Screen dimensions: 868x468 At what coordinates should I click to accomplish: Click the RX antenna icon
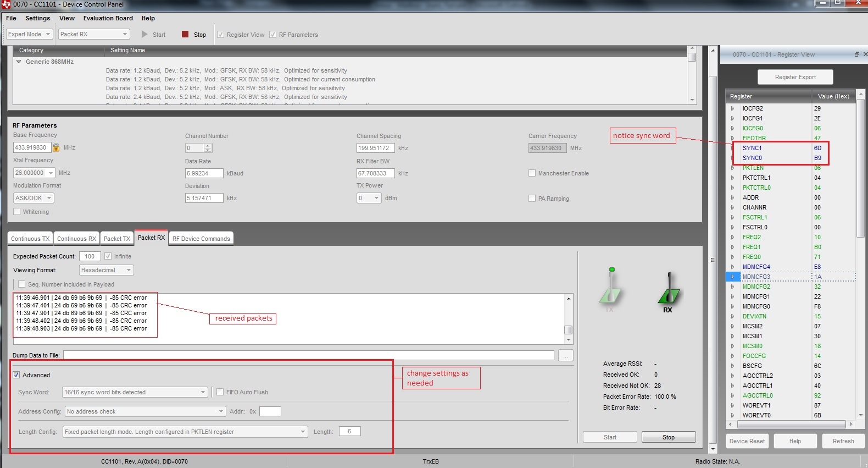[x=668, y=293]
